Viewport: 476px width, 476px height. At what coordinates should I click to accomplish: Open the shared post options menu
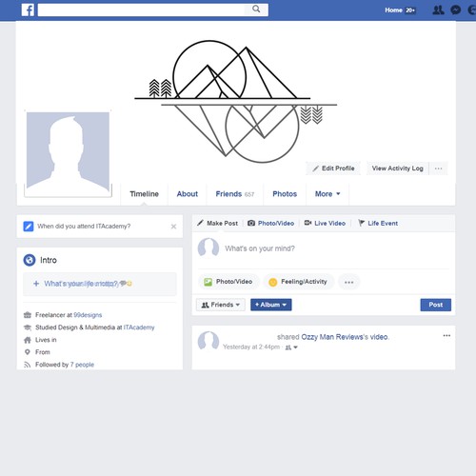[x=446, y=335]
